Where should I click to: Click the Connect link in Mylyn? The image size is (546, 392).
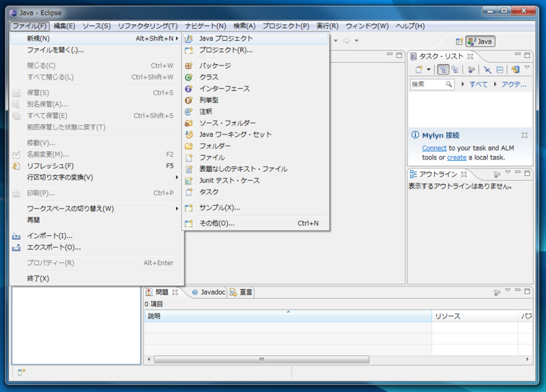(434, 148)
